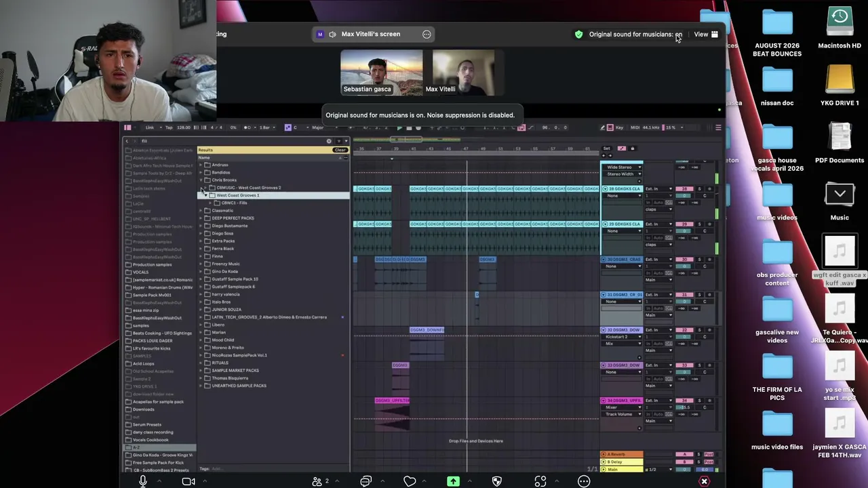The image size is (868, 488).
Task: Click the A Reverb return track title
Action: [621, 454]
